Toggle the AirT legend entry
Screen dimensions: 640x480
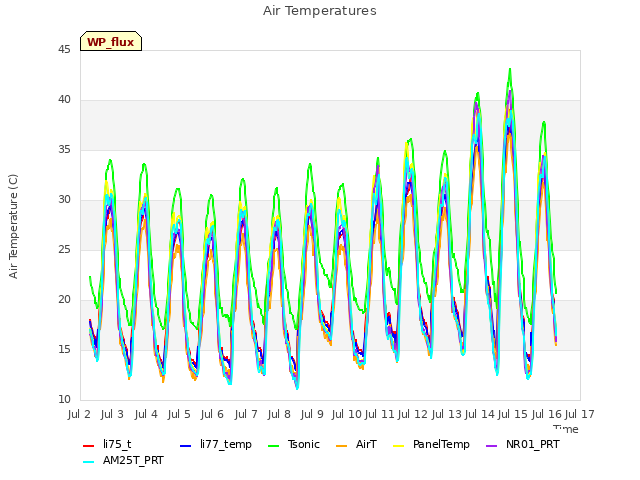point(356,444)
